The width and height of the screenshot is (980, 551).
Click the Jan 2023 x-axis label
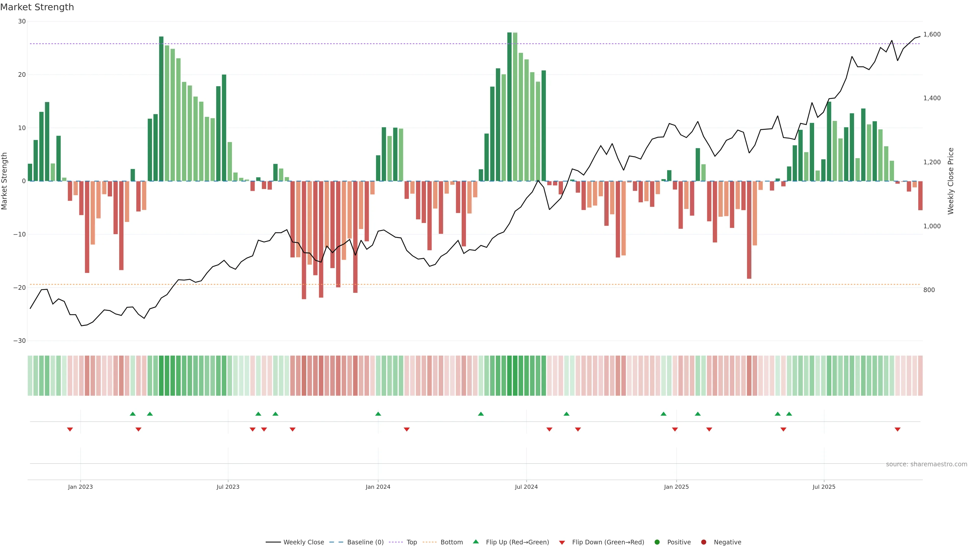80,487
